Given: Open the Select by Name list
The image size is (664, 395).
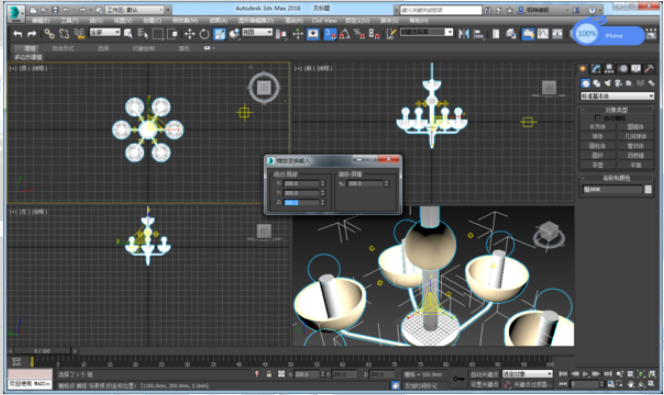Looking at the screenshot, I should click(143, 34).
